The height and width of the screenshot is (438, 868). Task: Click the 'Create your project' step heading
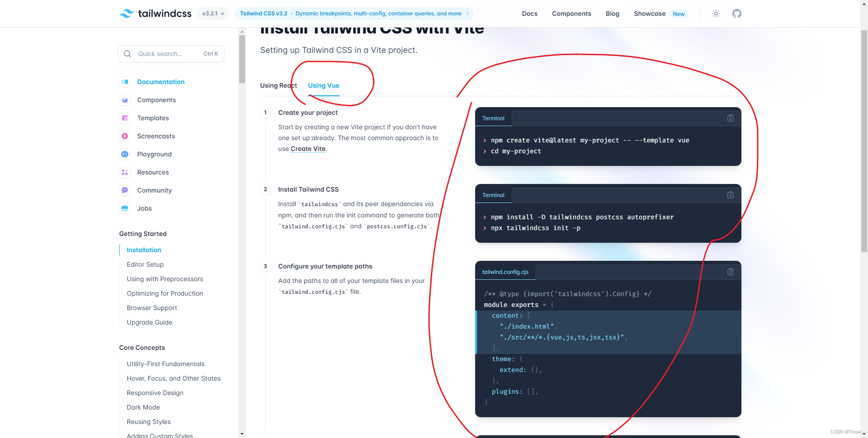(308, 113)
